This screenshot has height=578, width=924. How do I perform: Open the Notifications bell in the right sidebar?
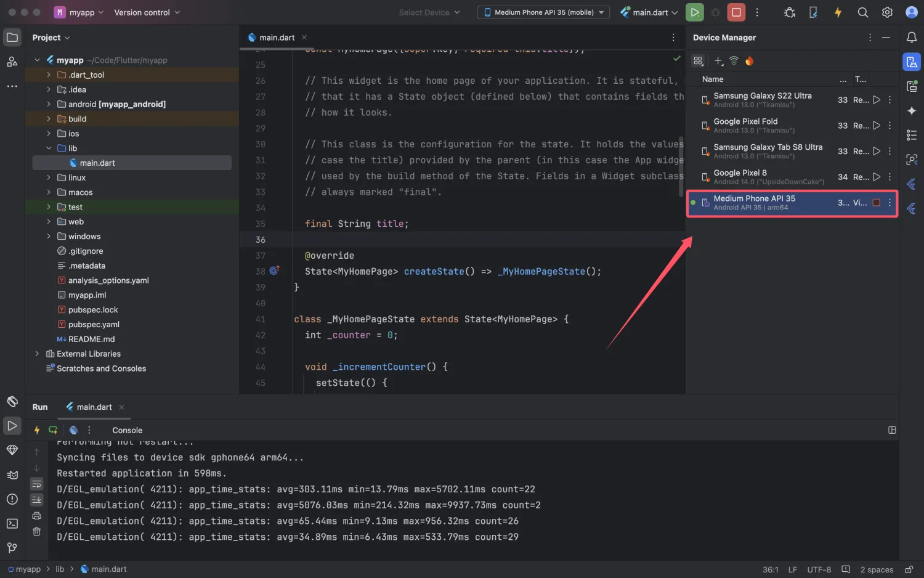[x=912, y=38]
